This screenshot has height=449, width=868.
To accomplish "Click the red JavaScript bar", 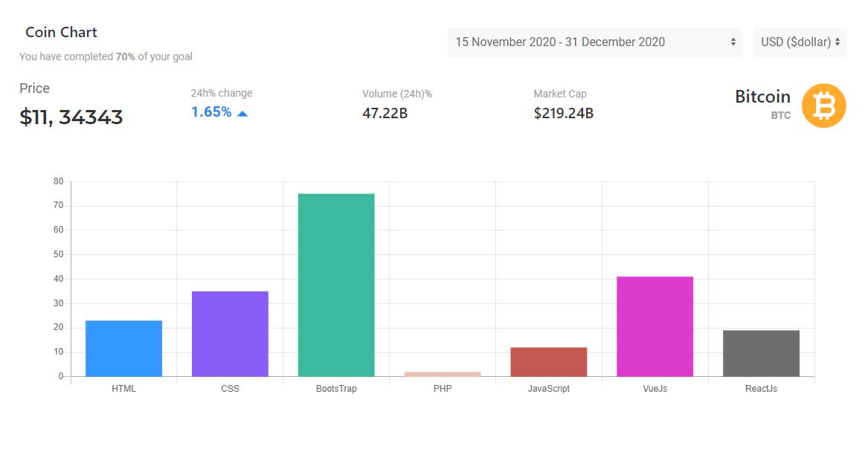I will 549,362.
